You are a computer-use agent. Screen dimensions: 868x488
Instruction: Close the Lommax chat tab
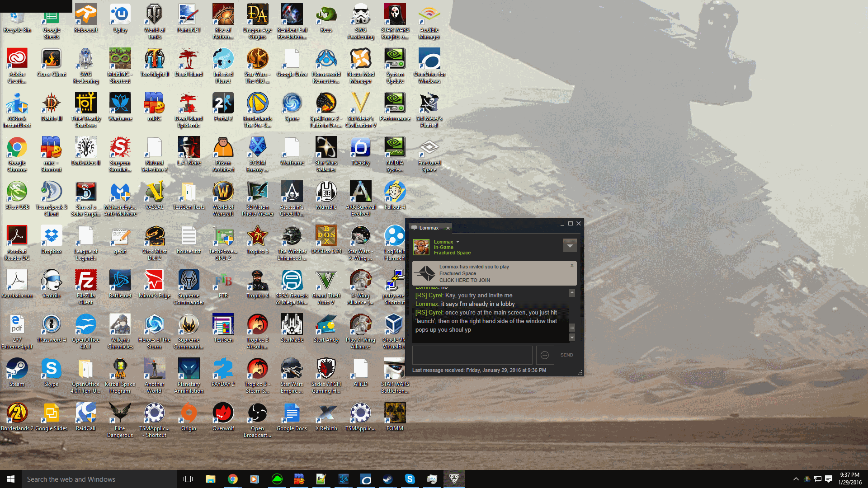(448, 228)
